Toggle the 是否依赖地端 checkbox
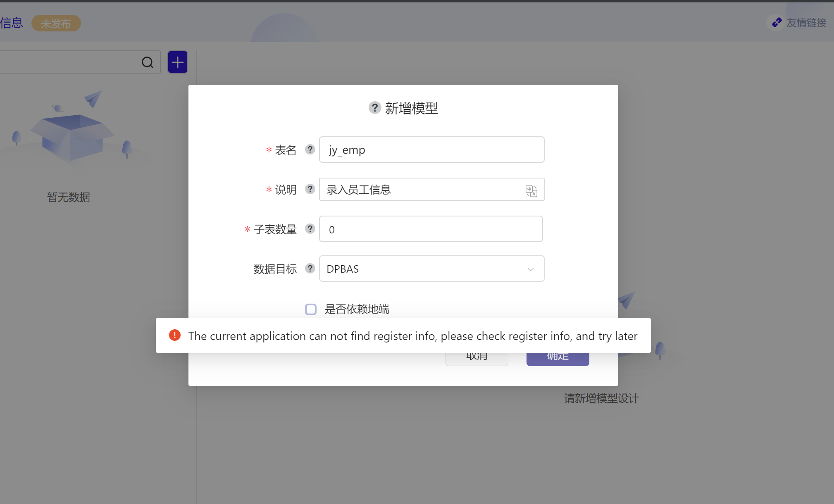The height and width of the screenshot is (504, 834). pyautogui.click(x=311, y=309)
